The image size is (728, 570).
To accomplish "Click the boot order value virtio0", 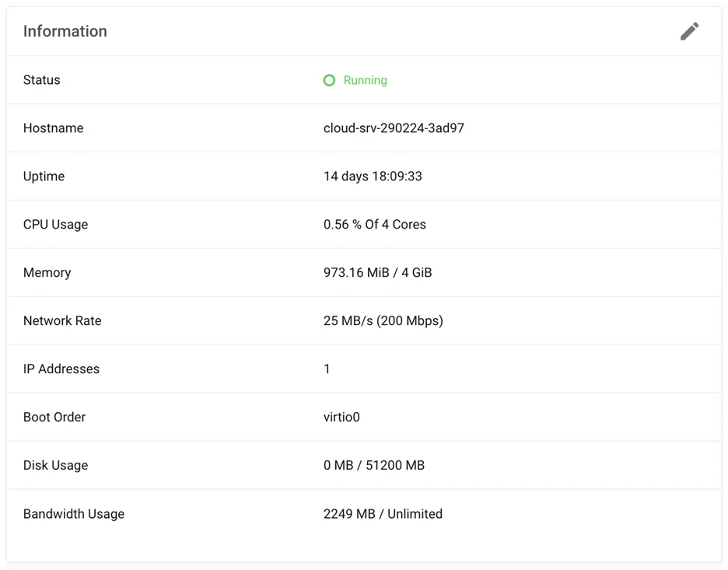I will coord(341,418).
